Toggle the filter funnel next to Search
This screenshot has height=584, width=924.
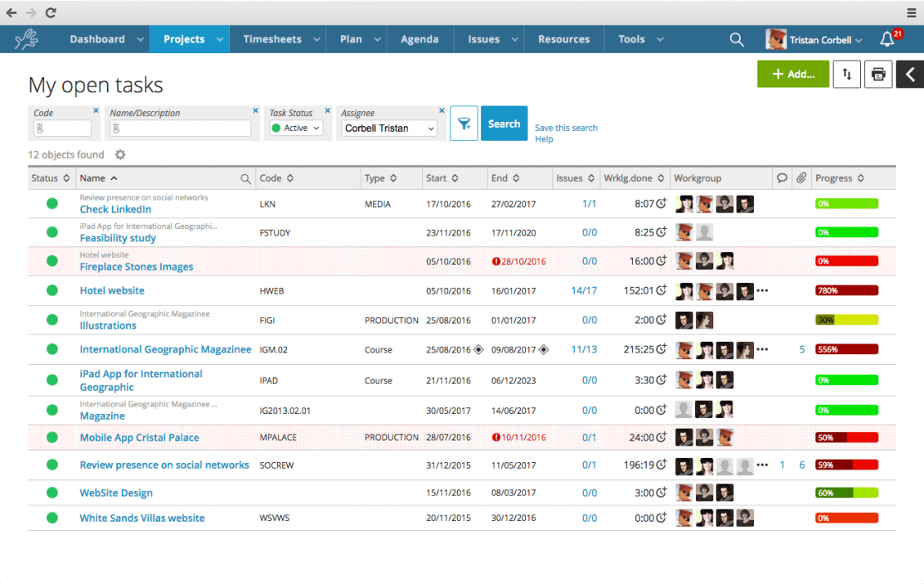click(x=464, y=123)
